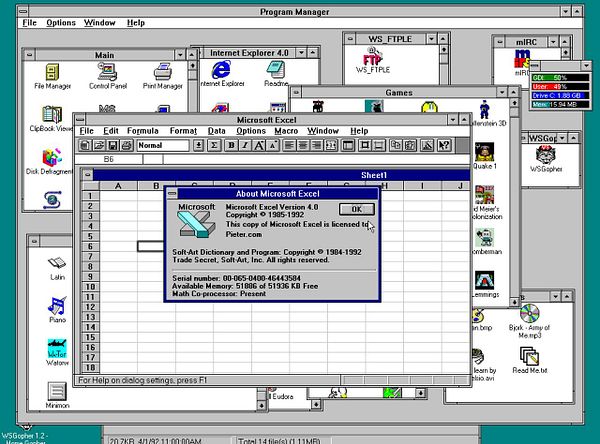Click the Open File icon in Excel toolbar
This screenshot has height=444, width=600.
tap(99, 145)
